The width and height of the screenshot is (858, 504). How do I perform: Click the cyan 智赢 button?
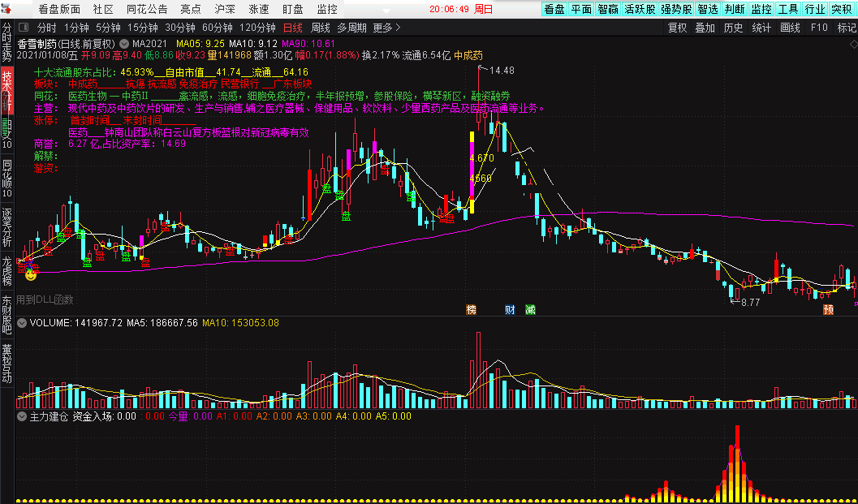(x=608, y=9)
